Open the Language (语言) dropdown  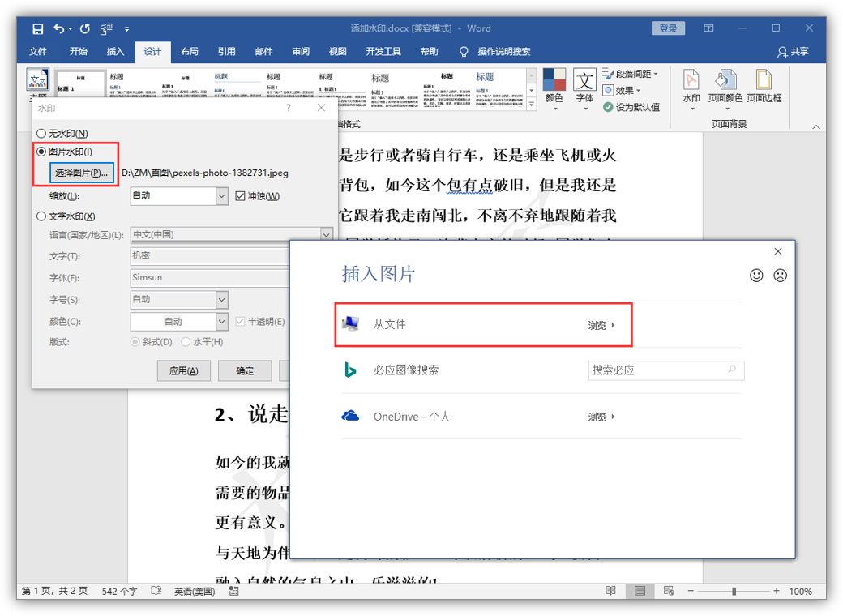click(327, 234)
